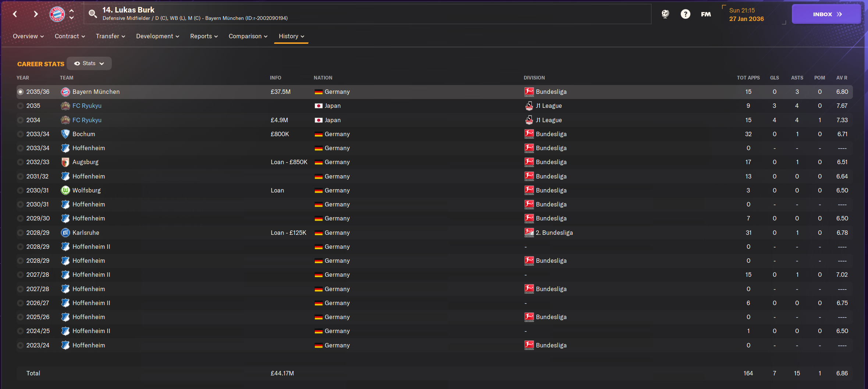This screenshot has height=389, width=868.
Task: Select radio button for 2035 season
Action: 21,106
